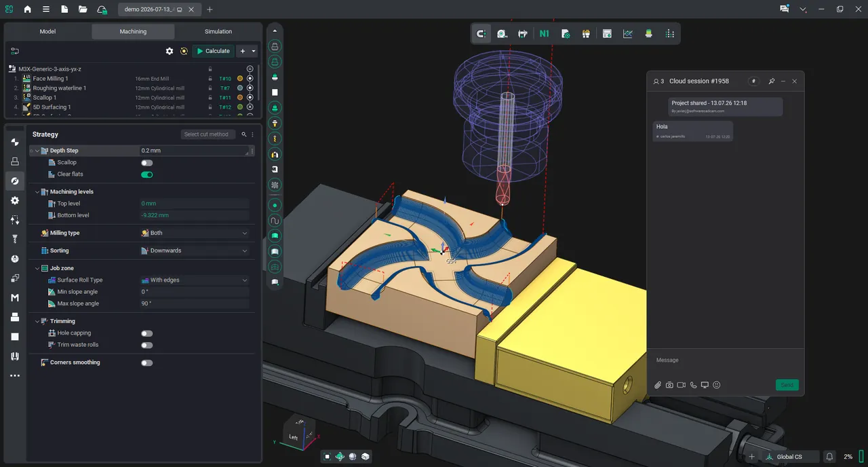The height and width of the screenshot is (467, 868).
Task: Switch to the Simulation tab
Action: [218, 31]
